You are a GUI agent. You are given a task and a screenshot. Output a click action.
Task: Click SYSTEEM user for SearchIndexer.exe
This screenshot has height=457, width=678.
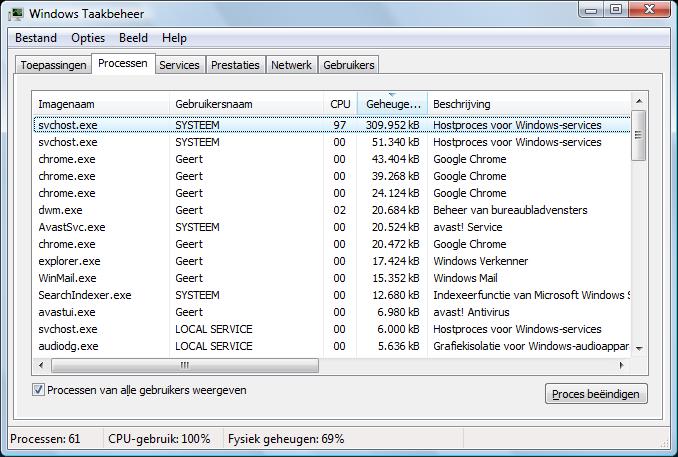pyautogui.click(x=197, y=295)
